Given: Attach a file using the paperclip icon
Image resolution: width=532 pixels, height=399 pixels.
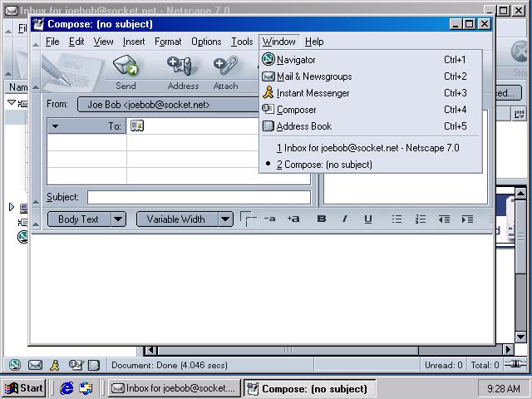Looking at the screenshot, I should point(225,65).
